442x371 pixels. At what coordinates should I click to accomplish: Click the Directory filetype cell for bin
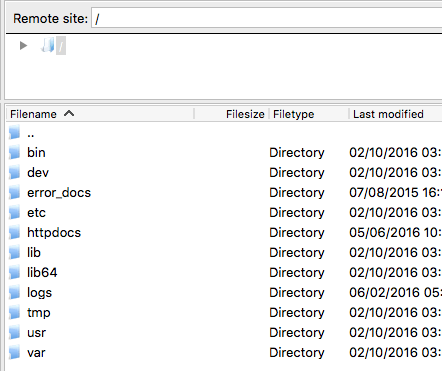[297, 153]
